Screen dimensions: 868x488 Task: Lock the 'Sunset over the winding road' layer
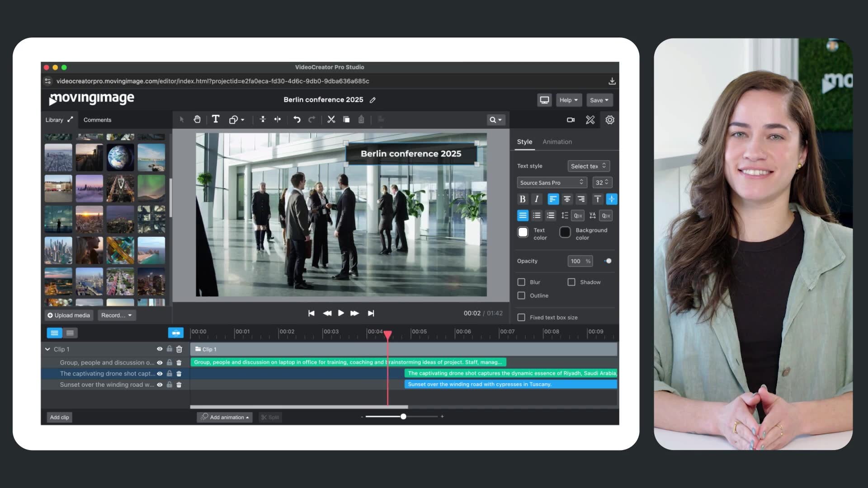point(170,385)
